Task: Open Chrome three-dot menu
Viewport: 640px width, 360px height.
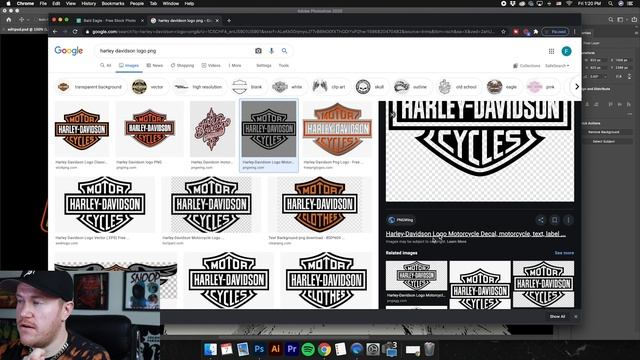Action: [575, 31]
